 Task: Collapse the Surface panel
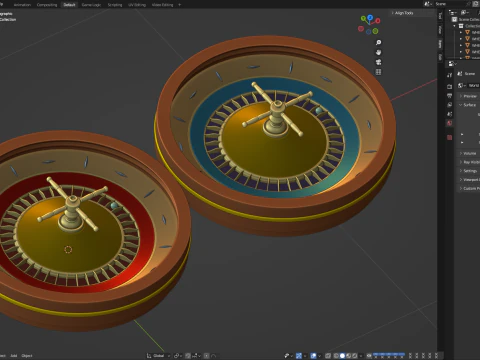point(468,105)
